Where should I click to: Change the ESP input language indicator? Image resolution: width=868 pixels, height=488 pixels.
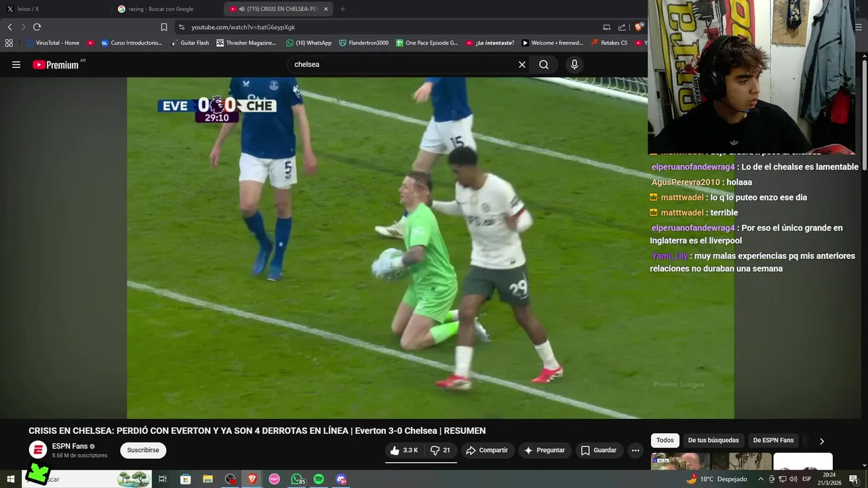click(x=807, y=479)
